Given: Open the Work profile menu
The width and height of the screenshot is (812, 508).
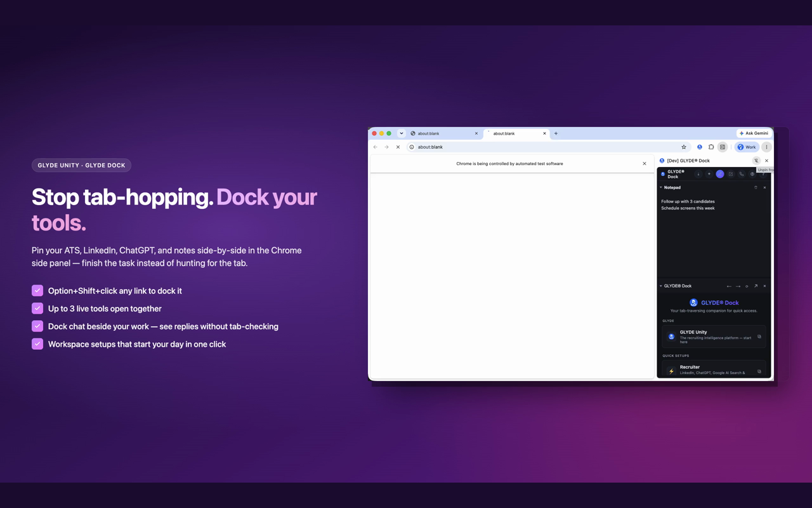Looking at the screenshot, I should 747,147.
